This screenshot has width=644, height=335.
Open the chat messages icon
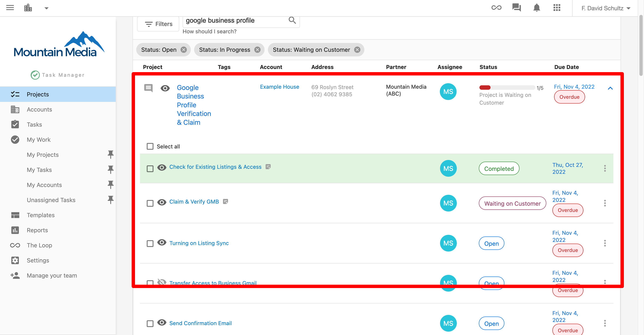coord(517,8)
